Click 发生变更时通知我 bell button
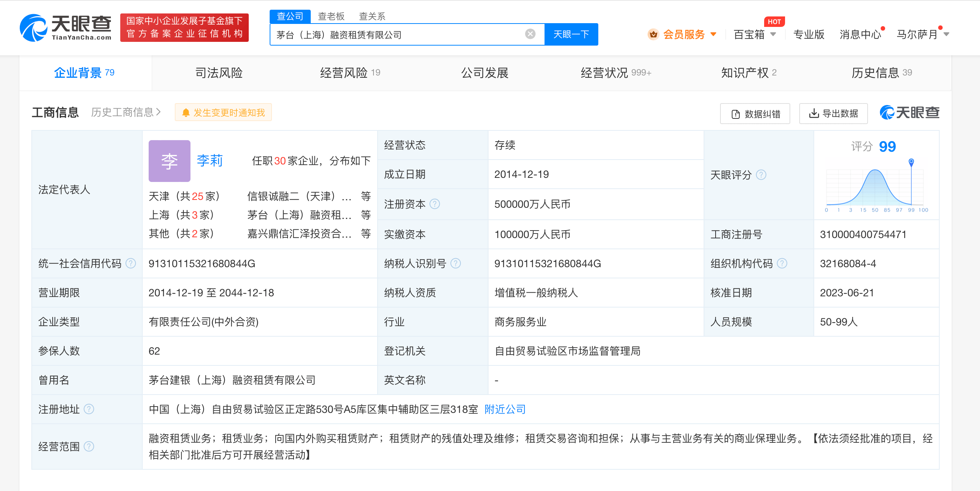The width and height of the screenshot is (980, 491). (x=223, y=112)
